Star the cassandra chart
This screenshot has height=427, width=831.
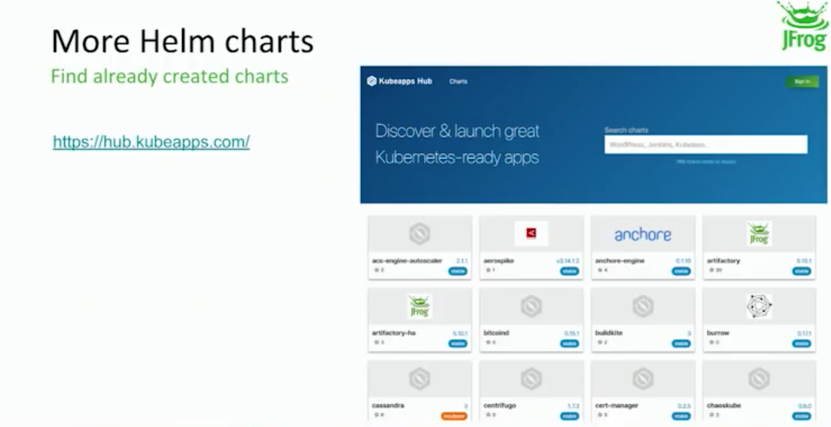point(377,415)
